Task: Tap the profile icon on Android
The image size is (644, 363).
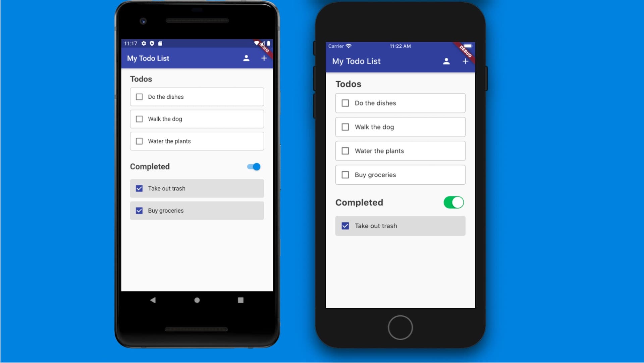Action: [x=246, y=58]
